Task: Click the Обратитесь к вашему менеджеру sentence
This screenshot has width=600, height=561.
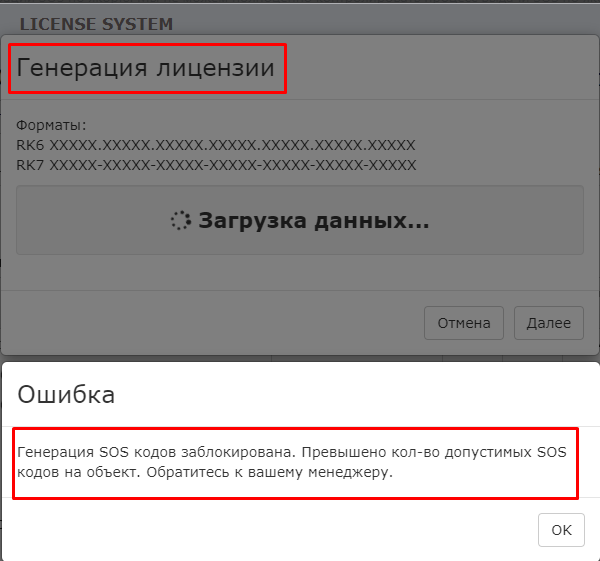Action: (x=270, y=473)
